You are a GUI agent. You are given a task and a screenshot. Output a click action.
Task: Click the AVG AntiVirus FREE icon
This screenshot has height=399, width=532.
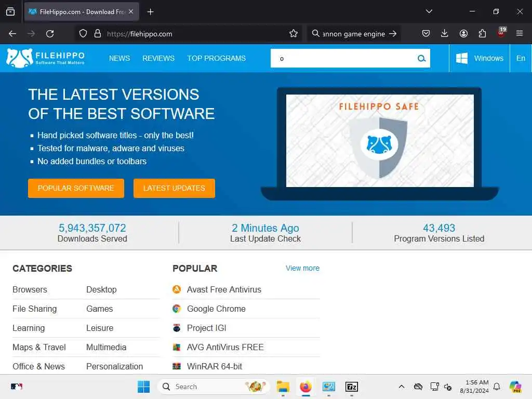pos(177,347)
